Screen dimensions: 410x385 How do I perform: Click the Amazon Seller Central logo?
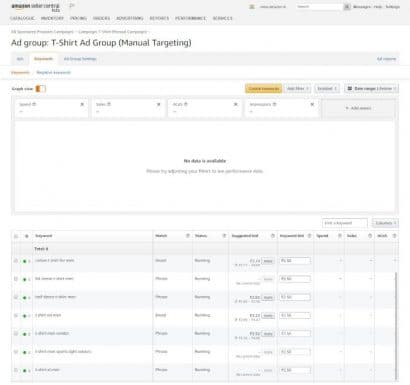(x=35, y=7)
